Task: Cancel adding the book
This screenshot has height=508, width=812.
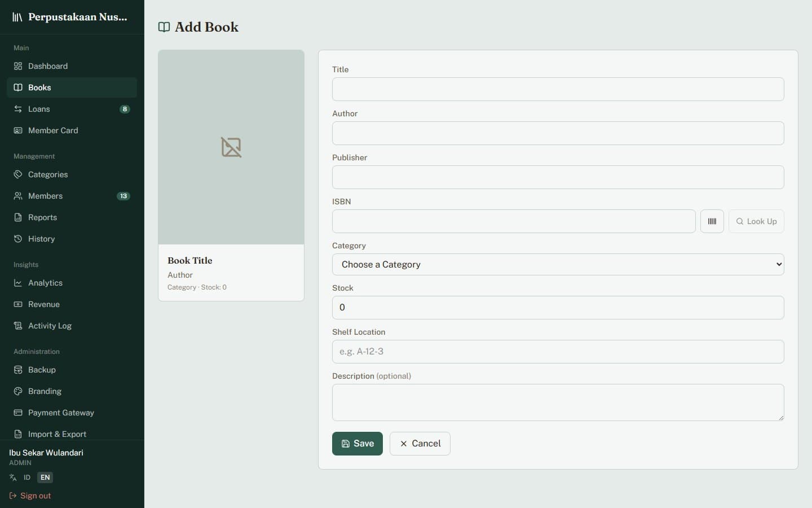Action: [420, 444]
